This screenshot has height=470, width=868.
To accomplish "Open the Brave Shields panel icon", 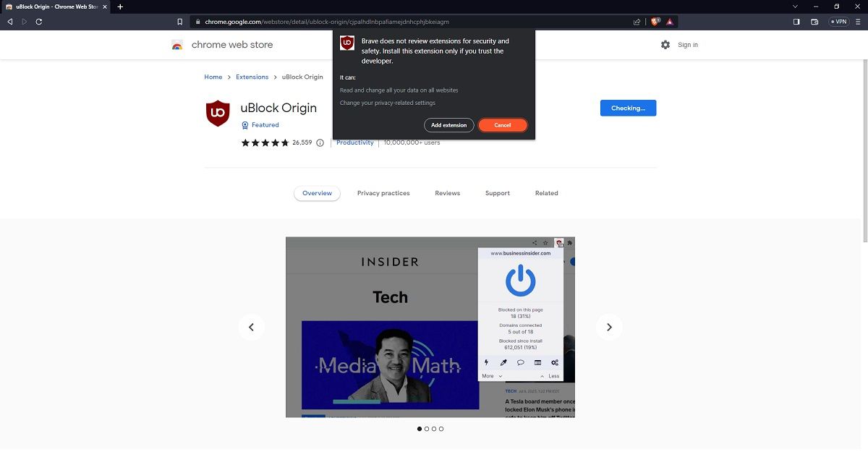I will [x=653, y=22].
